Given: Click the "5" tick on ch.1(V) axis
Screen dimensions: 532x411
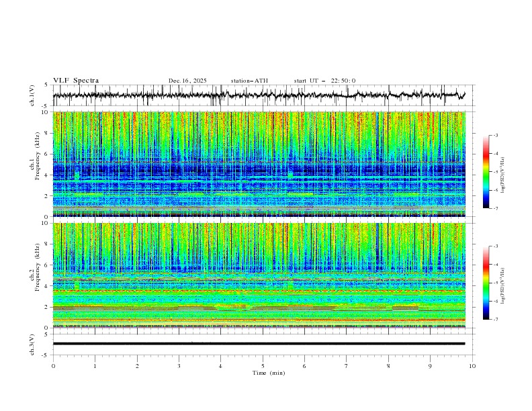Looking at the screenshot, I should (47, 85).
